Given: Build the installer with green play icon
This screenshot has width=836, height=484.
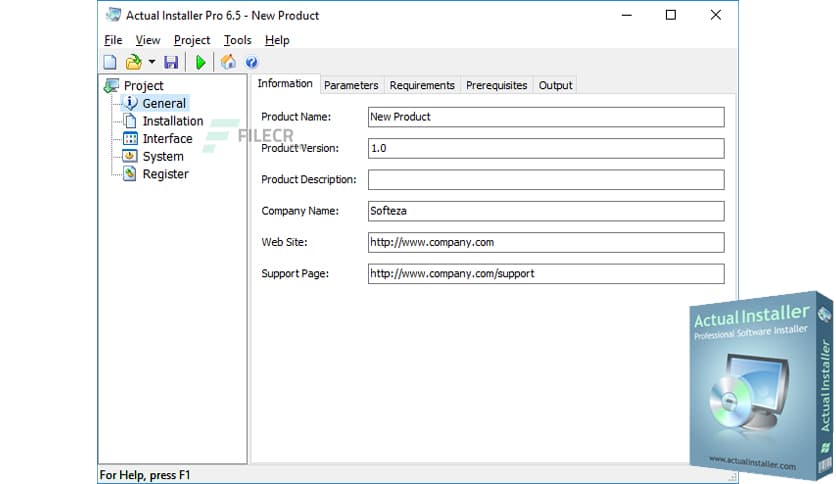Looking at the screenshot, I should click(x=200, y=62).
